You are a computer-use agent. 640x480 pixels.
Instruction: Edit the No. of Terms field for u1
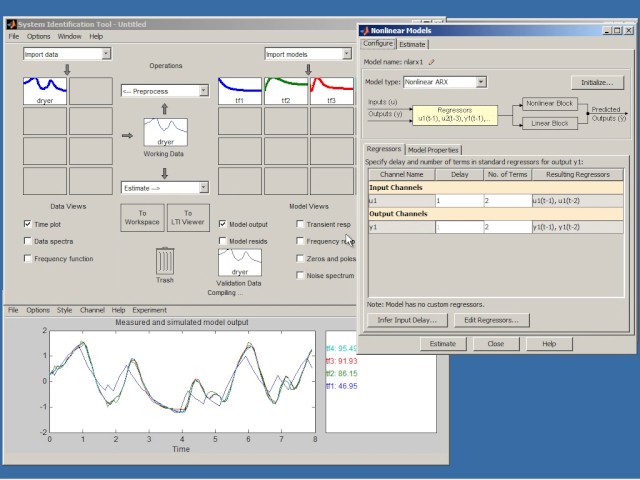point(508,201)
